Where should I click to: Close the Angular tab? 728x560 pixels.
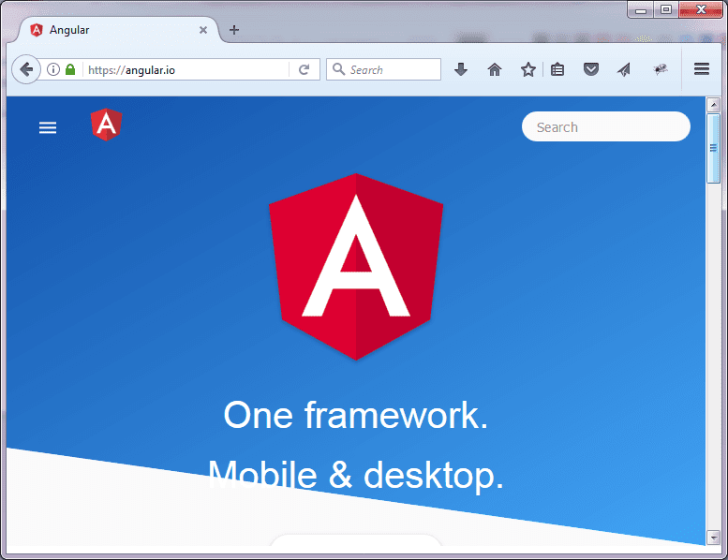click(203, 30)
